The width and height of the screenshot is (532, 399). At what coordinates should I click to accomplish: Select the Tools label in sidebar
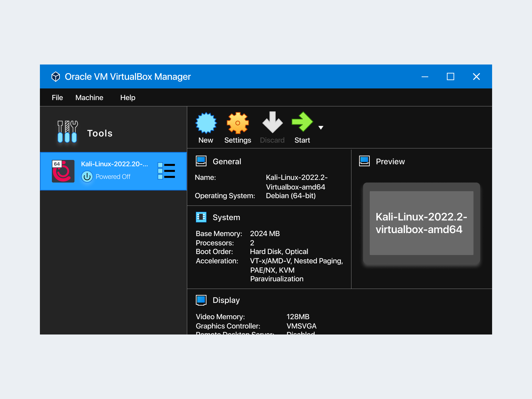coord(100,133)
